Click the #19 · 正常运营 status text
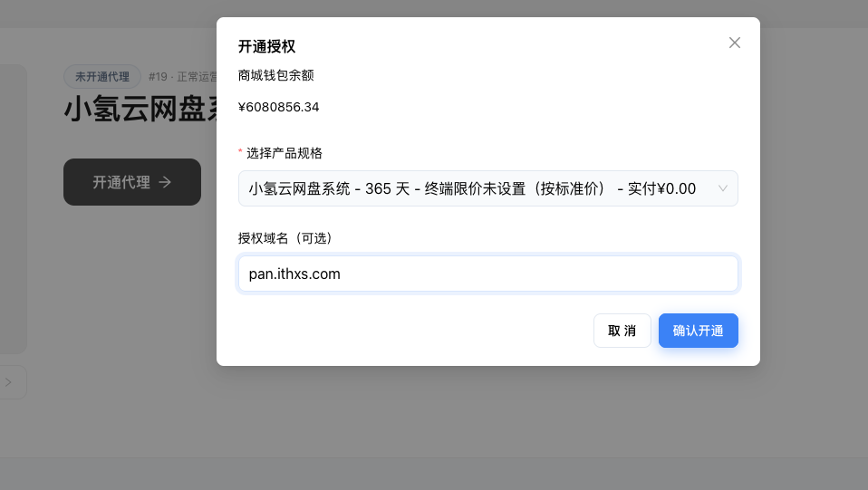The width and height of the screenshot is (868, 490). pos(183,77)
